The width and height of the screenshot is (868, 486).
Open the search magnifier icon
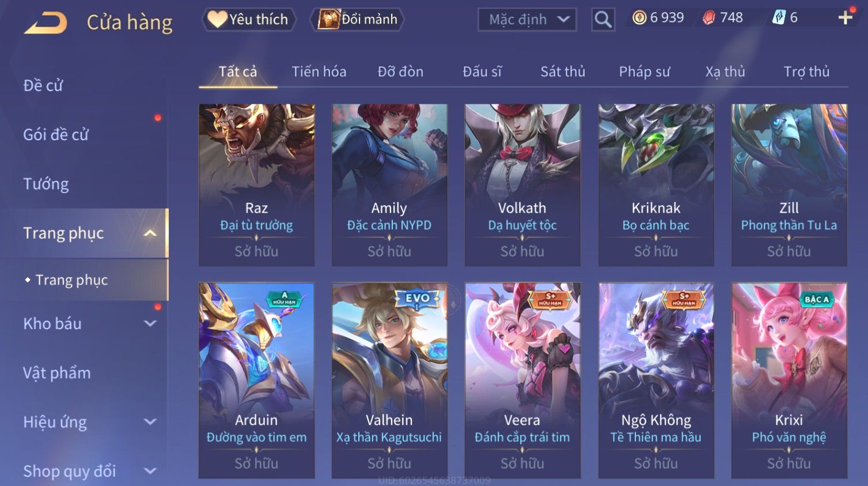[603, 20]
